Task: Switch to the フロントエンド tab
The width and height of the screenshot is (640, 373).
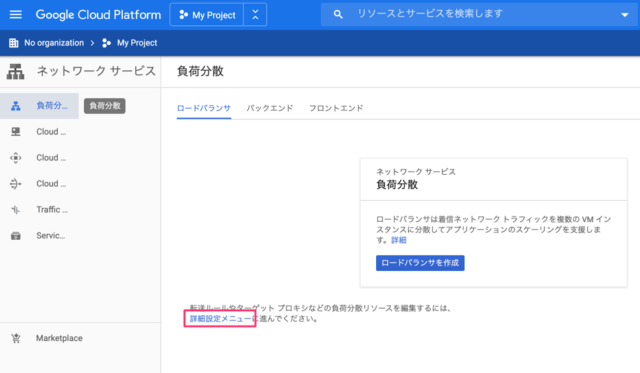Action: point(336,108)
